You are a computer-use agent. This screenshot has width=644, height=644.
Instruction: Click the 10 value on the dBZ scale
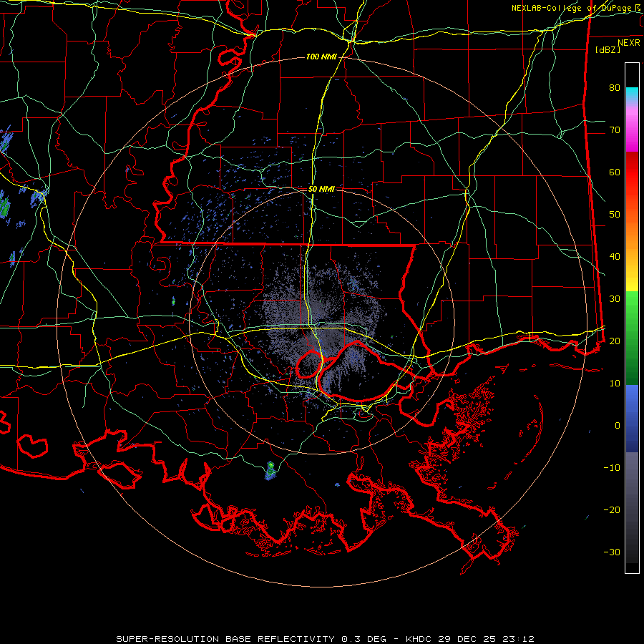(x=615, y=384)
